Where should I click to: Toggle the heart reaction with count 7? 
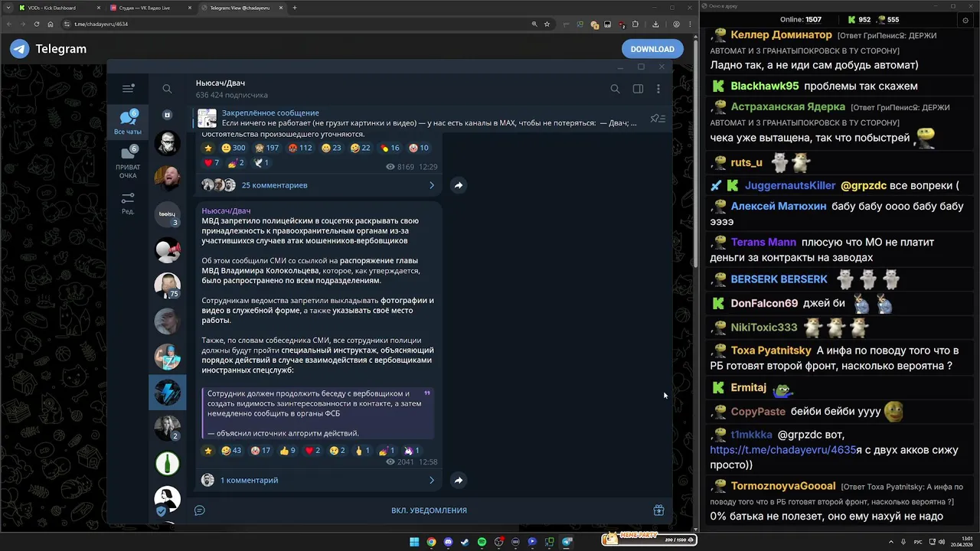pos(212,162)
